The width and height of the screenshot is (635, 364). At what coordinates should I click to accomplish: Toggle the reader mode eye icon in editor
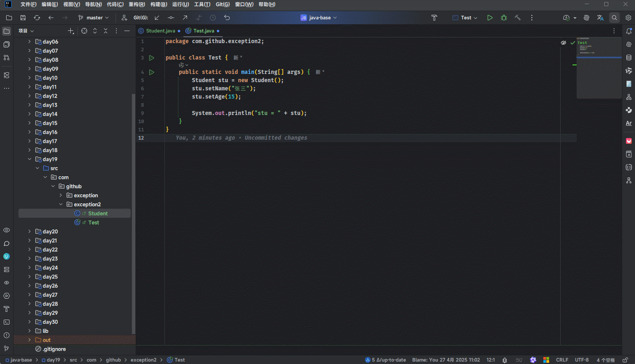(563, 43)
